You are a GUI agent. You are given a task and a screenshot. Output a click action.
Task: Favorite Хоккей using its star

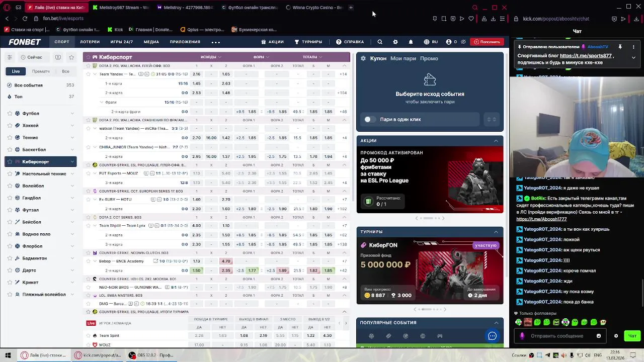tap(10, 126)
